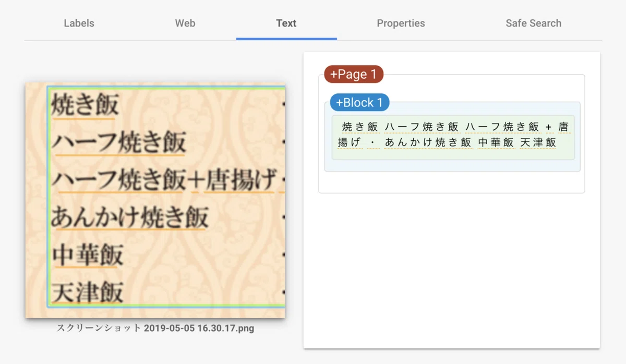Click the あんかけ焼き飯 line in the menu image
Screen dimensions: 626x364
[129, 217]
